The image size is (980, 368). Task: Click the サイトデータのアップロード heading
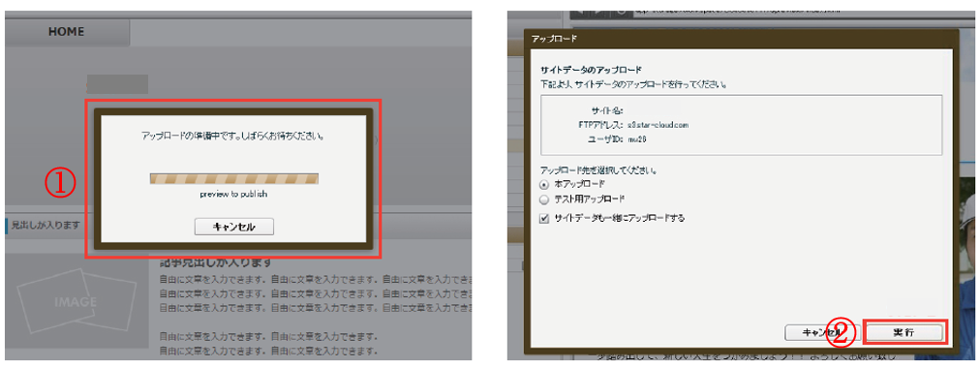click(x=592, y=70)
